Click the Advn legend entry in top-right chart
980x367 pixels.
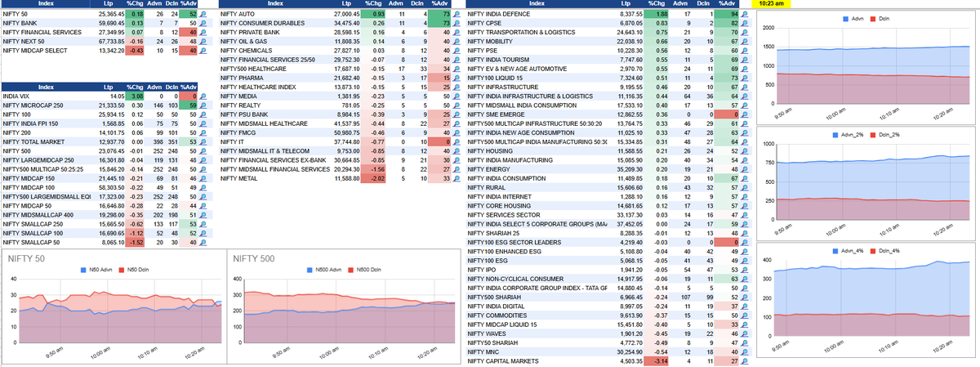click(853, 18)
